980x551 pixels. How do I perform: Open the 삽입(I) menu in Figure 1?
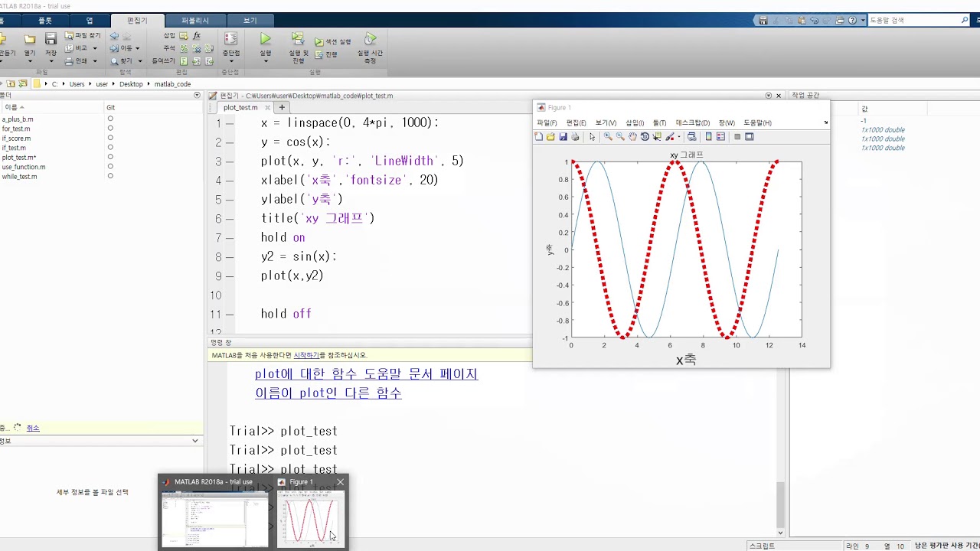click(635, 122)
